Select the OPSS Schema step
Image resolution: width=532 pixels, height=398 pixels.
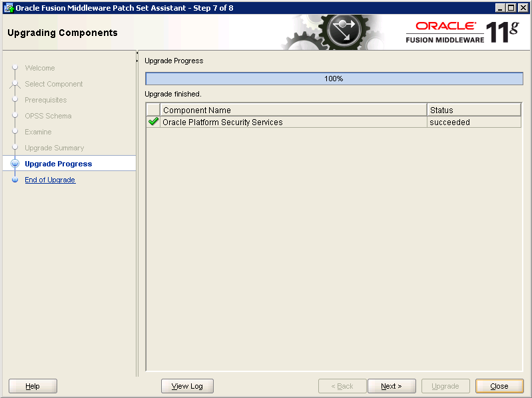point(48,116)
